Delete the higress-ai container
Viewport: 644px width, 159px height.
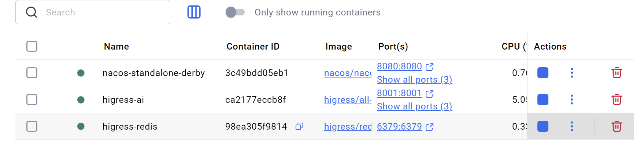[617, 100]
